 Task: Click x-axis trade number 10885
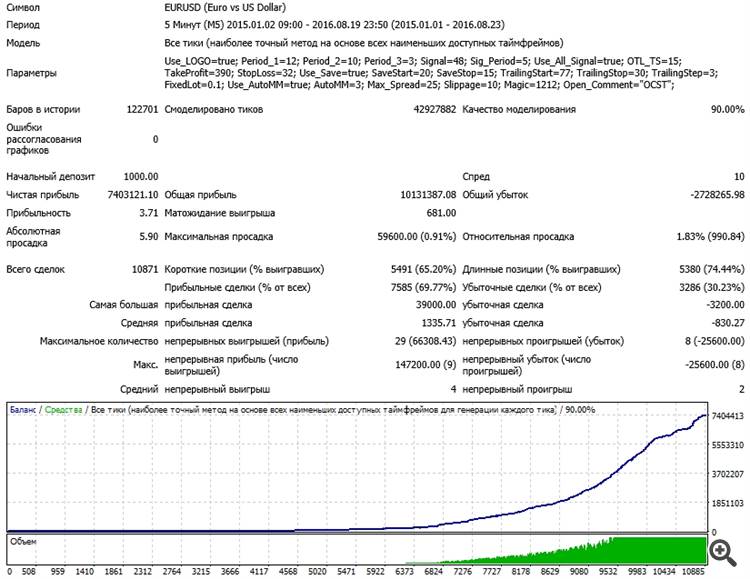click(693, 572)
